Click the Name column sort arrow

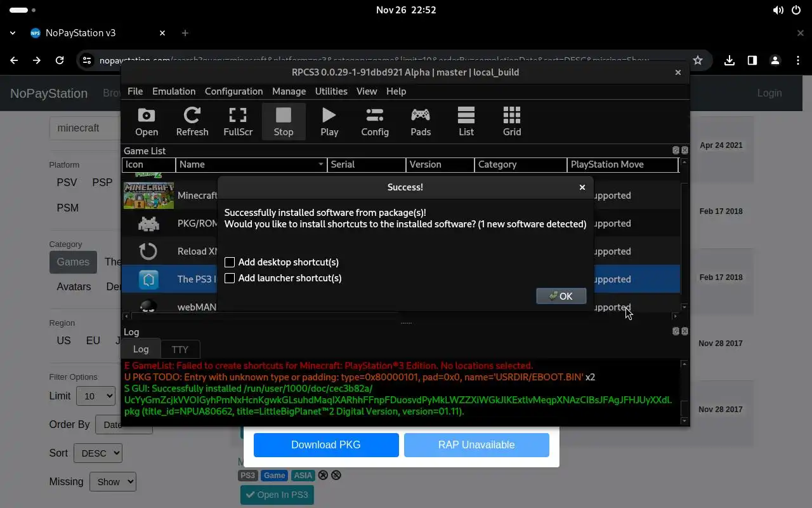tap(320, 164)
